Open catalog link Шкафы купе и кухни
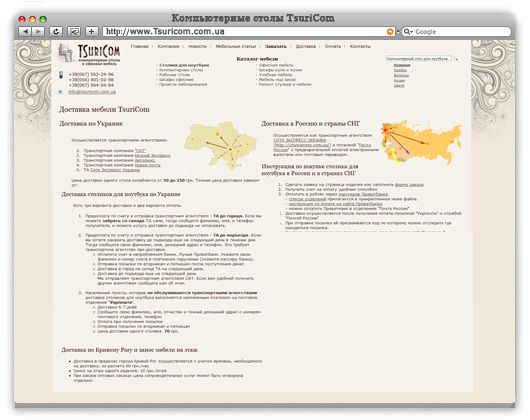The image size is (530, 420). click(281, 70)
